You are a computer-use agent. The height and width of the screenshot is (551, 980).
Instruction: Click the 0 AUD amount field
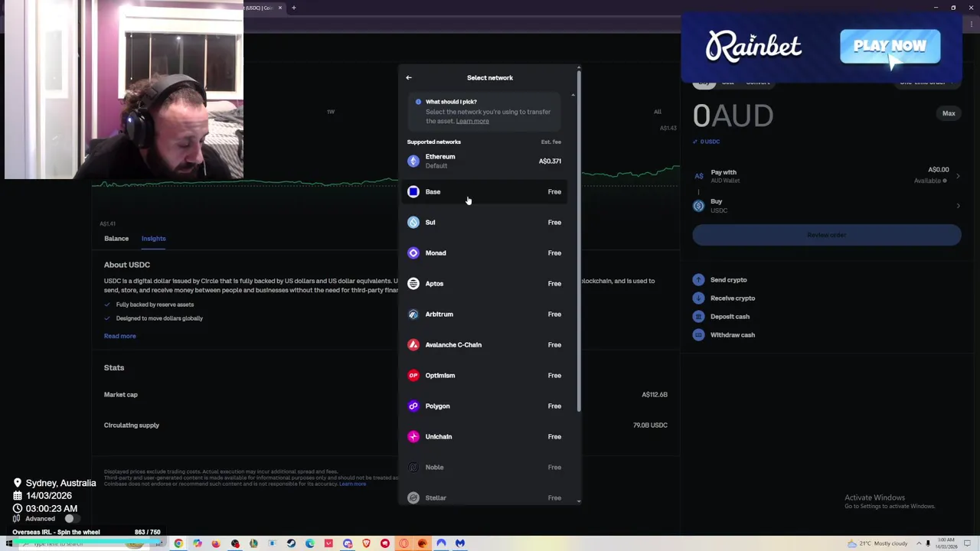click(733, 116)
